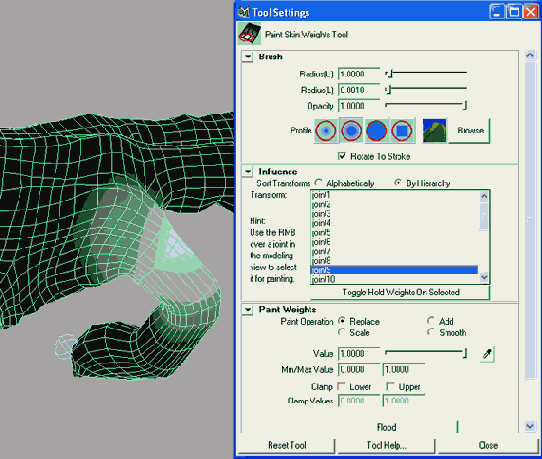This screenshot has width=542, height=459.
Task: Click the Maya logo in Tool Settings title bar
Action: (x=244, y=12)
